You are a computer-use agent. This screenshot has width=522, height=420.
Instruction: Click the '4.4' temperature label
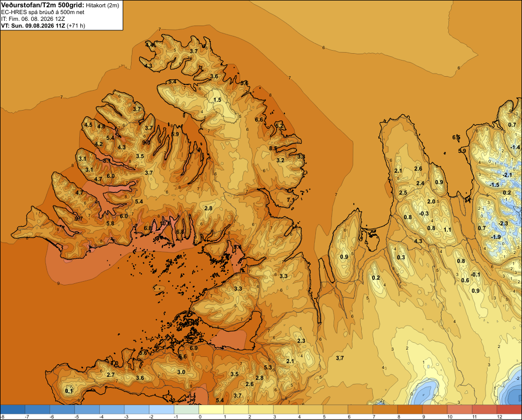click(149, 44)
